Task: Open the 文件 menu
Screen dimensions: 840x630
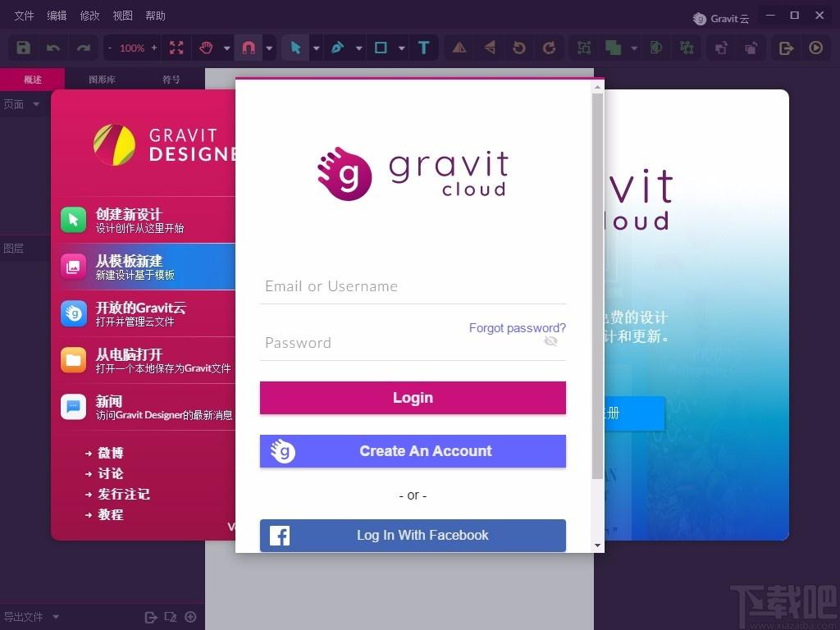Action: pyautogui.click(x=24, y=16)
